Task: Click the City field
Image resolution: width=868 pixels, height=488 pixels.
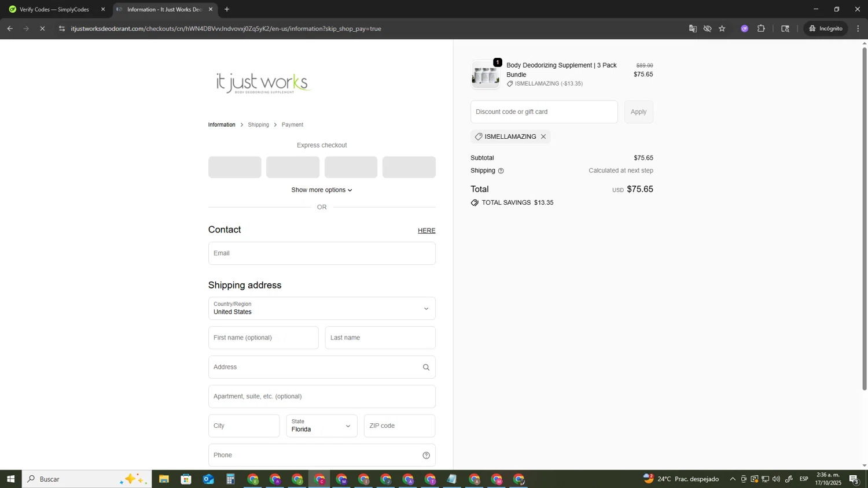Action: (x=244, y=426)
